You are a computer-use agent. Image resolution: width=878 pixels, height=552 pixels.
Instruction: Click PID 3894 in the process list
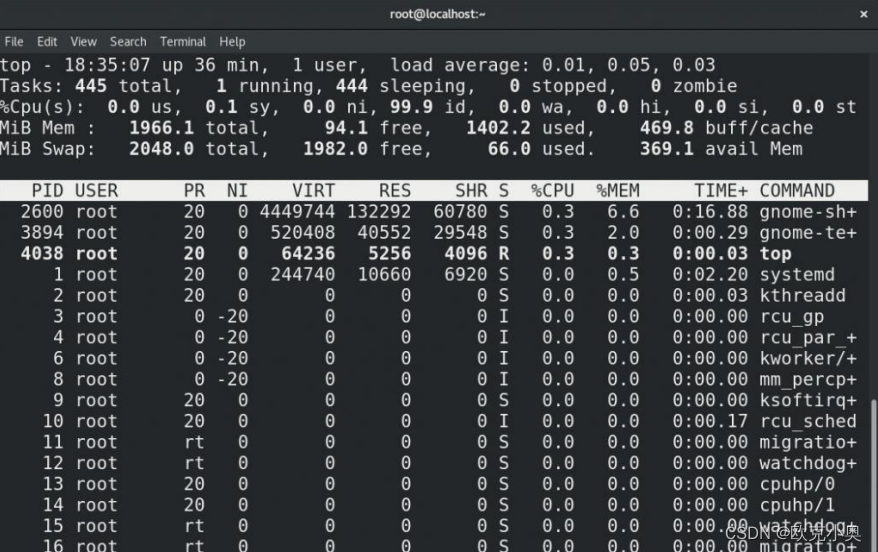click(42, 232)
